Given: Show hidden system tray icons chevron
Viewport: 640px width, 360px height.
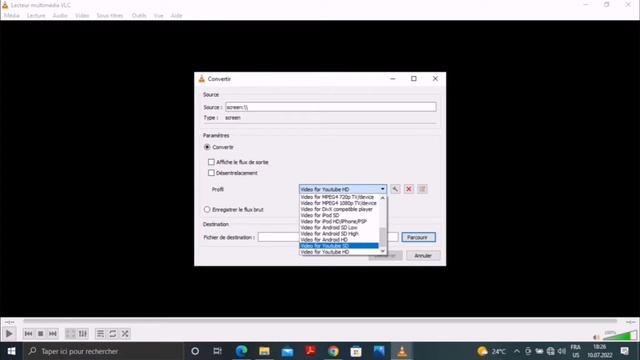Looking at the screenshot, I should 517,351.
